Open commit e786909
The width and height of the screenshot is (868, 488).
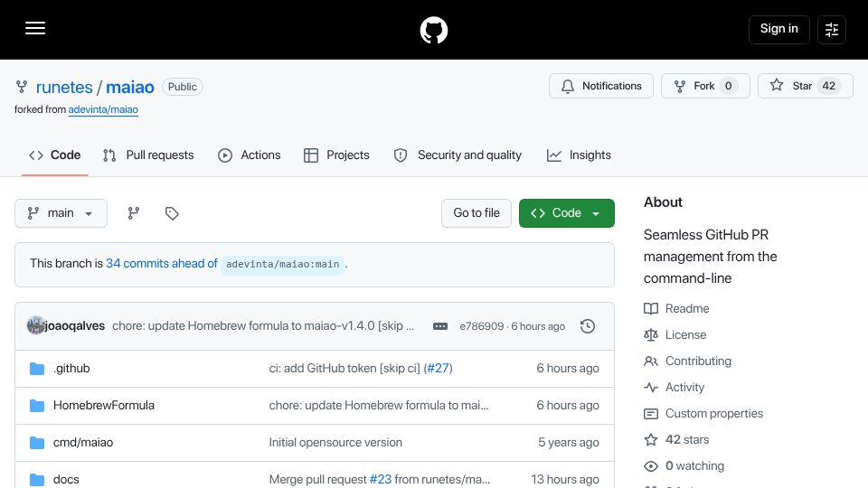[482, 326]
